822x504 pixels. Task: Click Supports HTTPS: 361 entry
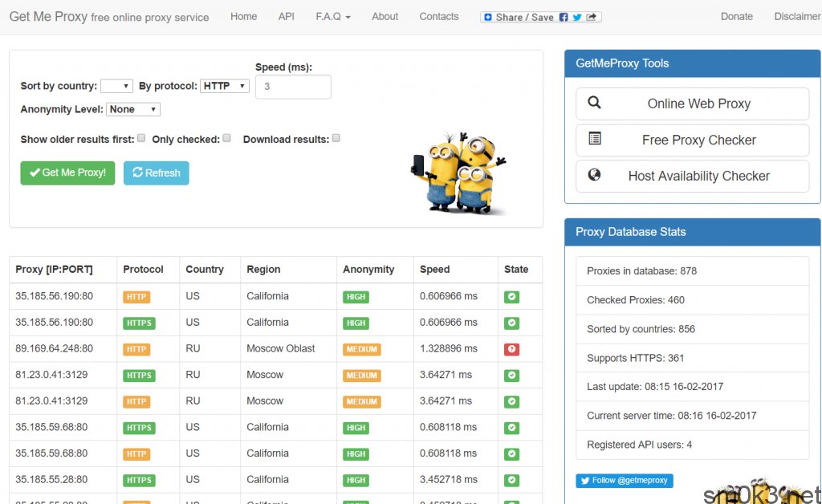[693, 359]
